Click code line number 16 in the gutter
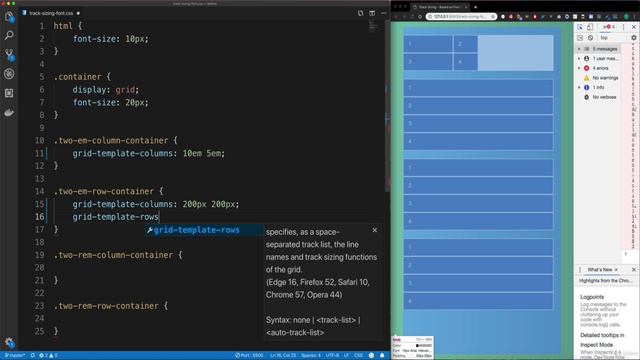 40,217
